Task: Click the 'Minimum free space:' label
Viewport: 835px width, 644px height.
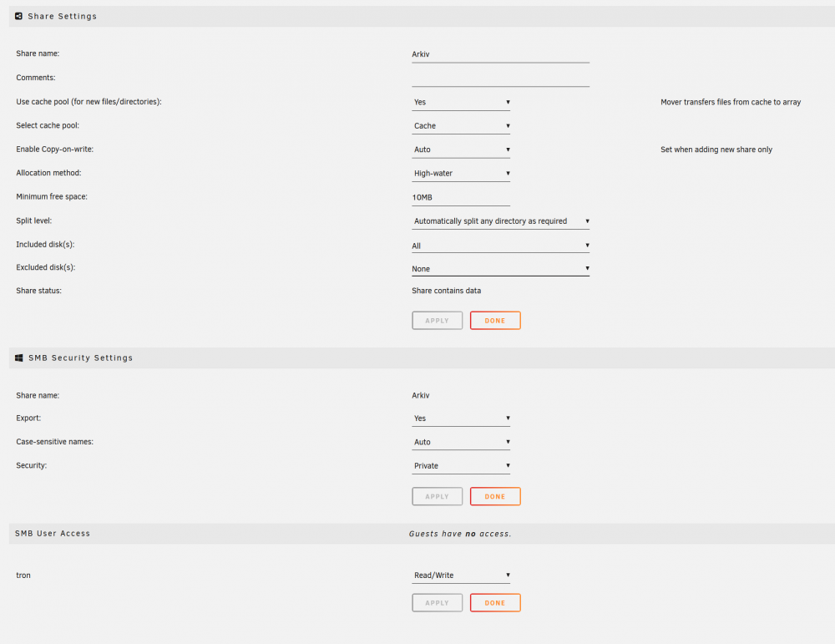Action: [x=52, y=196]
